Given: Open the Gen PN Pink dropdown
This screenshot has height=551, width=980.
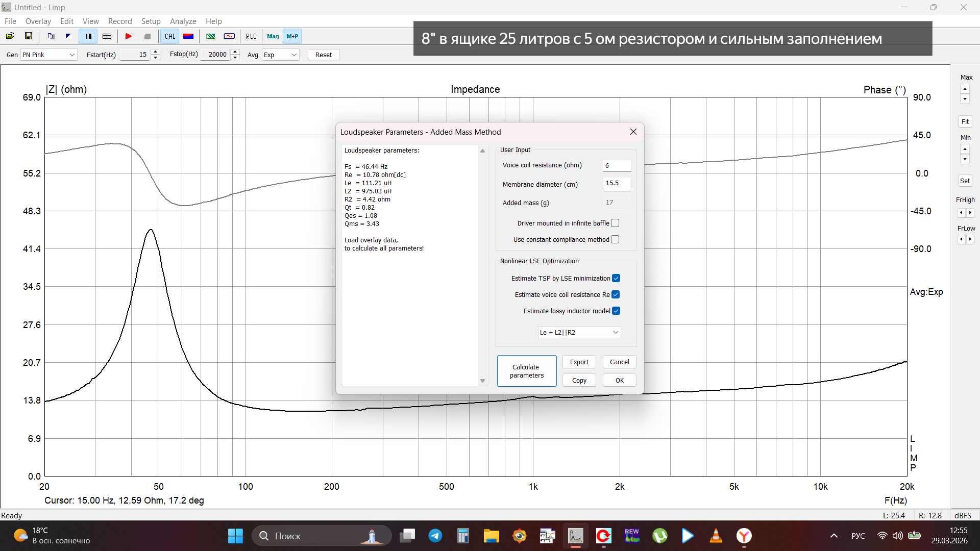Looking at the screenshot, I should (x=48, y=55).
